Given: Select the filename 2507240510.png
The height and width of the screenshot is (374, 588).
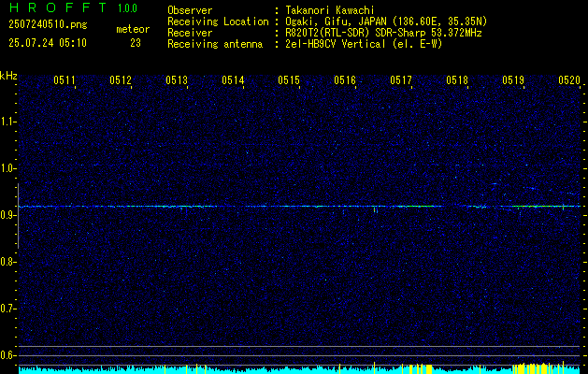Looking at the screenshot, I should (48, 24).
